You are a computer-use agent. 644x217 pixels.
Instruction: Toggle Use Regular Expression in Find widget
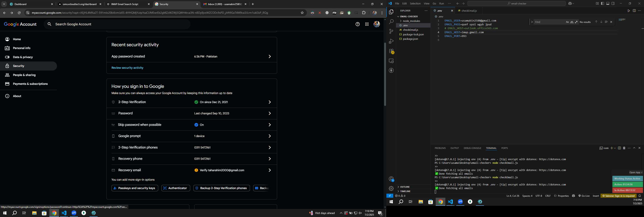click(576, 22)
